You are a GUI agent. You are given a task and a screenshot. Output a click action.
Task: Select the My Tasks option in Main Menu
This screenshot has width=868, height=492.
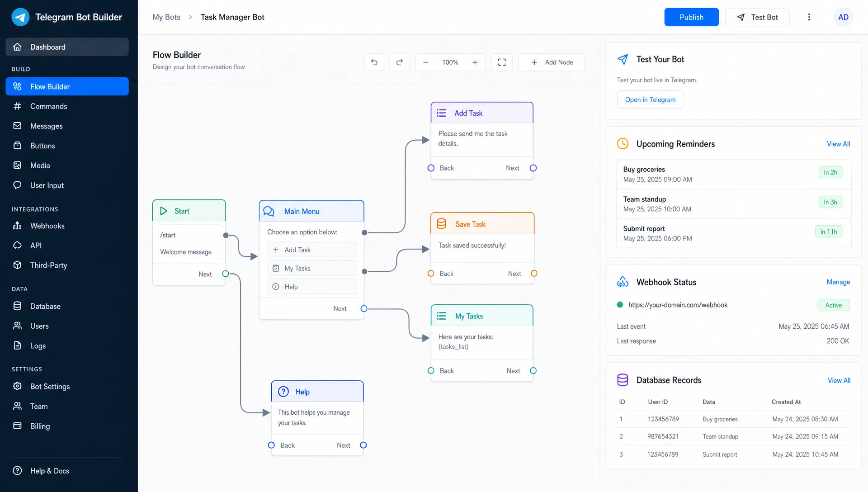point(312,268)
